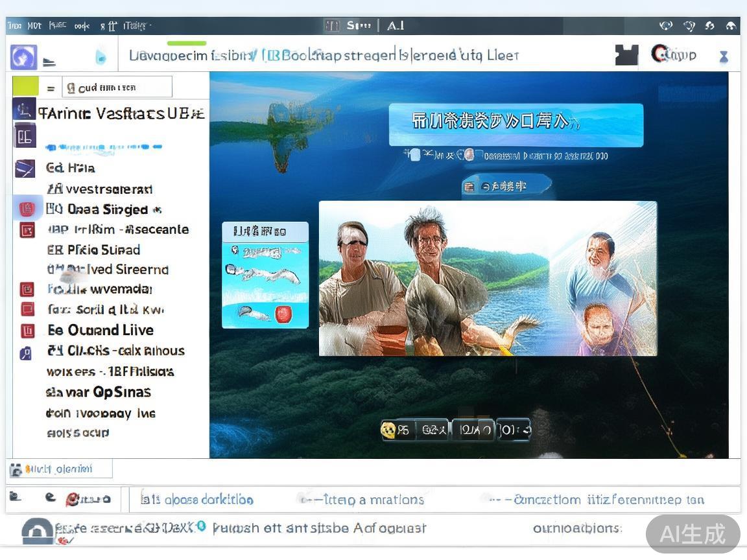
Task: Click the yellow emoji icon in the bottom control bar
Action: (x=388, y=430)
